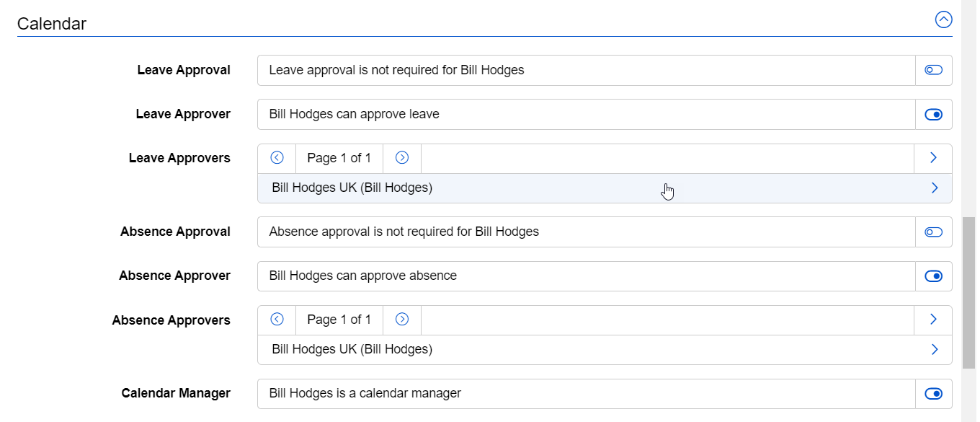Image resolution: width=980 pixels, height=422 pixels.
Task: Click the Calendar Manager description field
Action: (587, 393)
